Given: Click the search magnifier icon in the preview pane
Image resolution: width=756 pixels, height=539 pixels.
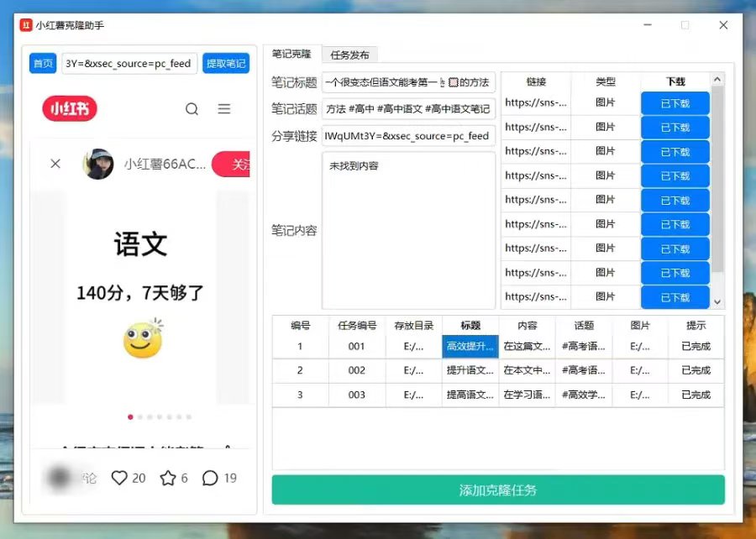Looking at the screenshot, I should click(192, 109).
